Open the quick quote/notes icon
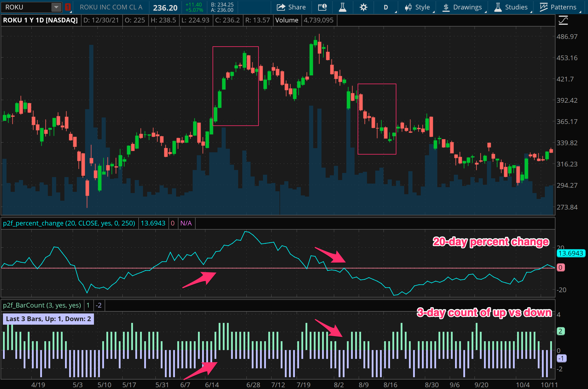 coord(322,7)
